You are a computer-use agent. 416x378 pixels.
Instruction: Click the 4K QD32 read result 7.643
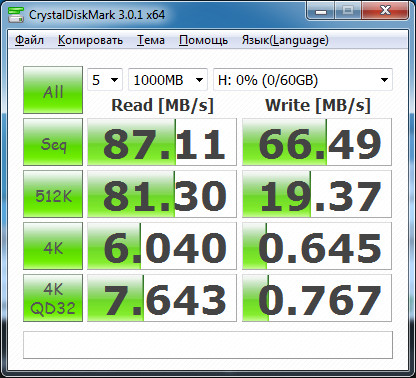(162, 298)
